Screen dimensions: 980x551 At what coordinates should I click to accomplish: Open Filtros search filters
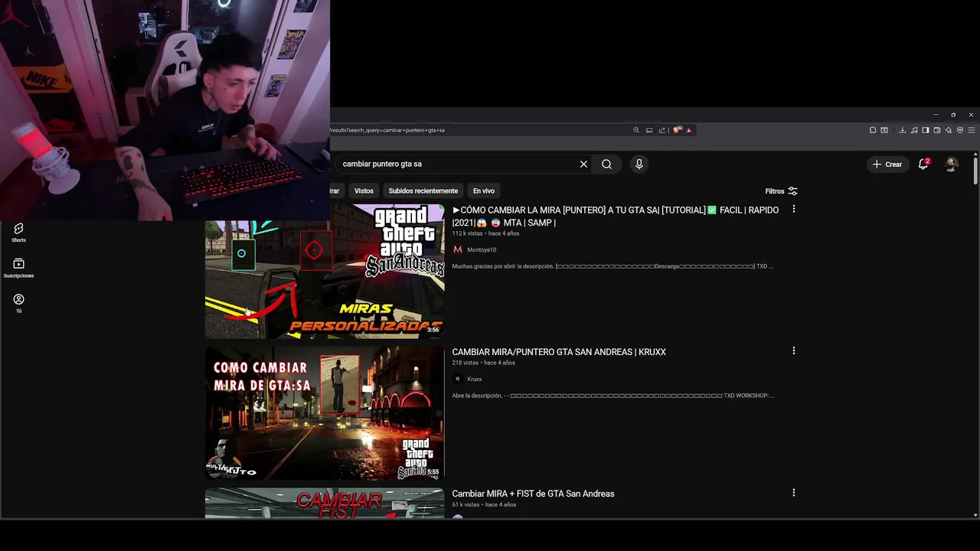(781, 191)
